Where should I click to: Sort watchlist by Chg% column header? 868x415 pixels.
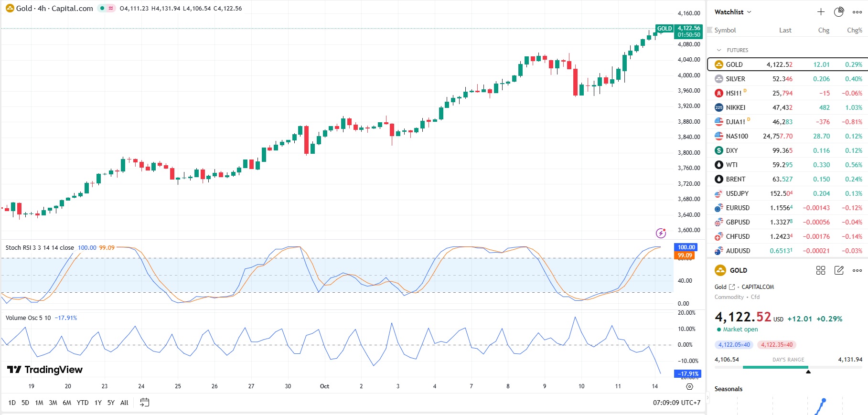[x=854, y=30]
